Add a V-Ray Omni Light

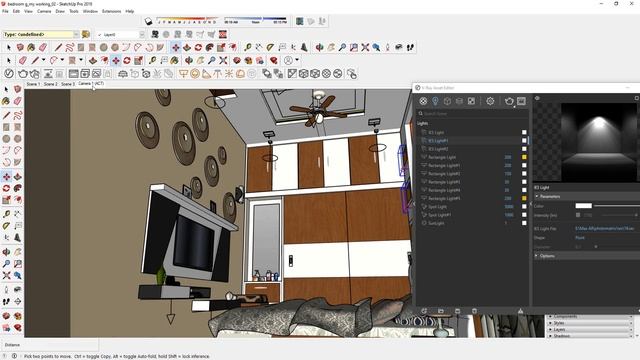click(229, 74)
